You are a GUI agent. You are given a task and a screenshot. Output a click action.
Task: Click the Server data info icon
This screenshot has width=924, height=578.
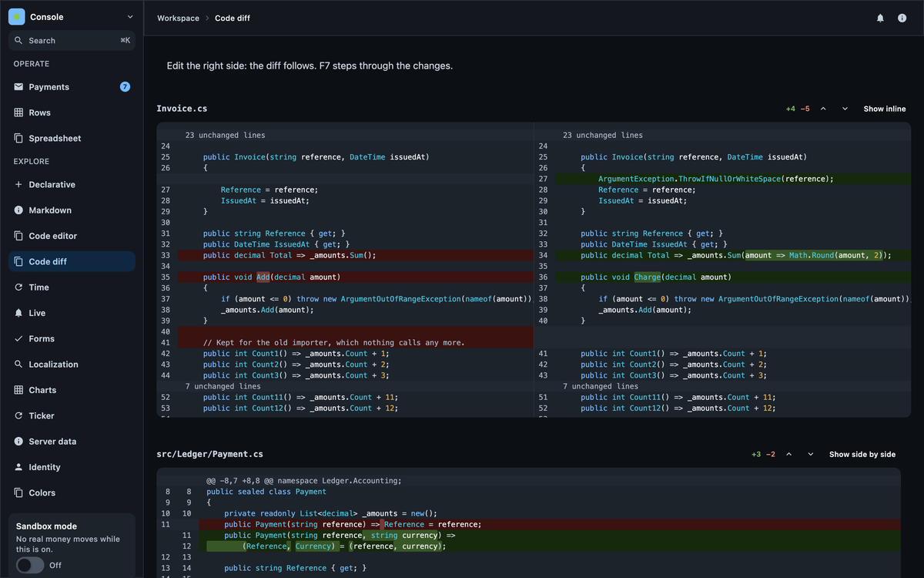(18, 442)
